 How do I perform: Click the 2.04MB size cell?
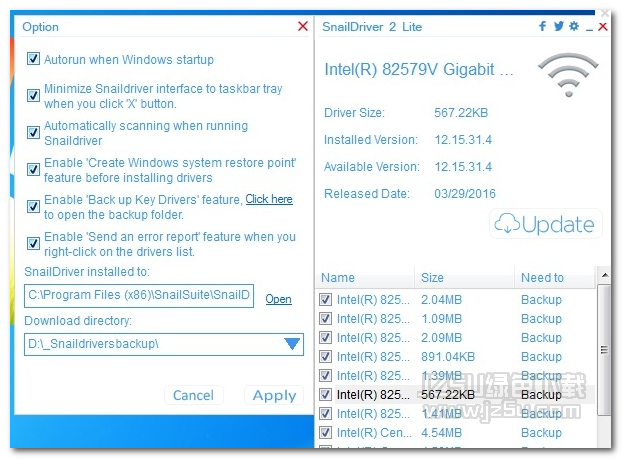pyautogui.click(x=442, y=300)
